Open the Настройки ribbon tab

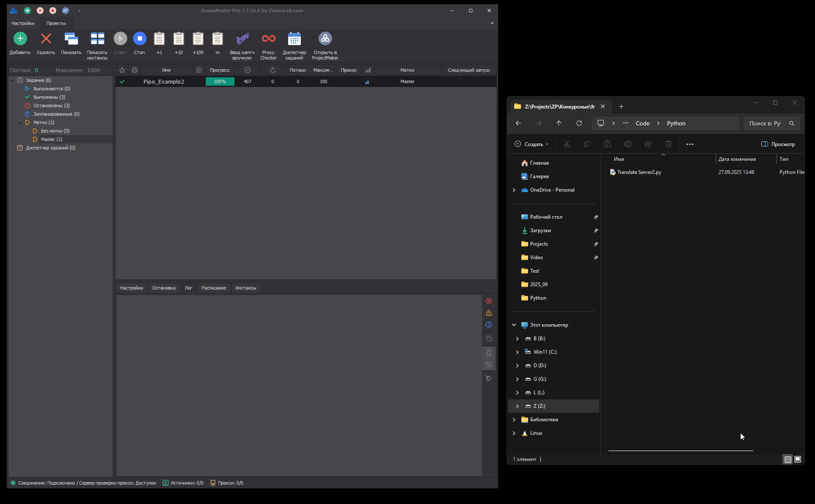click(x=23, y=23)
